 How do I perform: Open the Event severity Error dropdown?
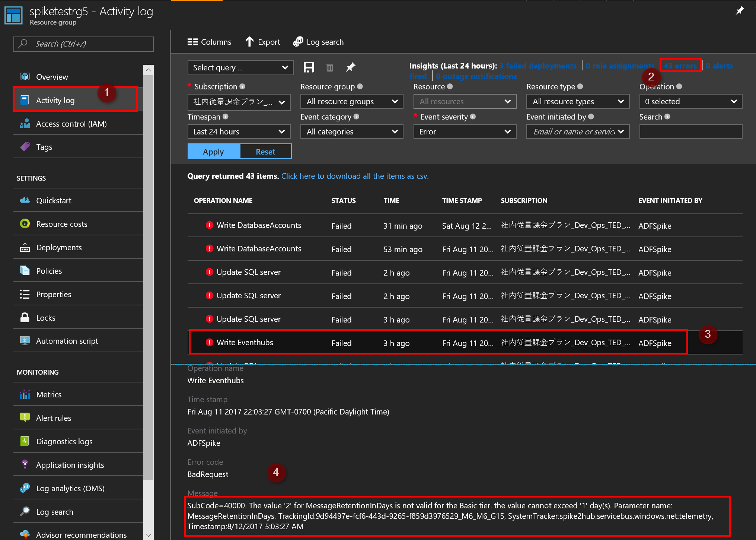coord(465,132)
